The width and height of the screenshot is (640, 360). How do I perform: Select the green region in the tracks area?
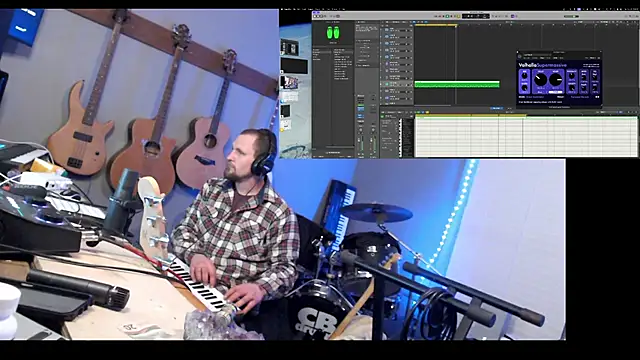457,84
